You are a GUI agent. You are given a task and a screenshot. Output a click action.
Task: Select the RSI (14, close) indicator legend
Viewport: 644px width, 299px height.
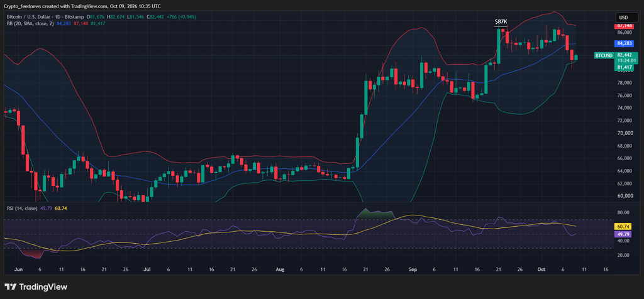coord(22,209)
